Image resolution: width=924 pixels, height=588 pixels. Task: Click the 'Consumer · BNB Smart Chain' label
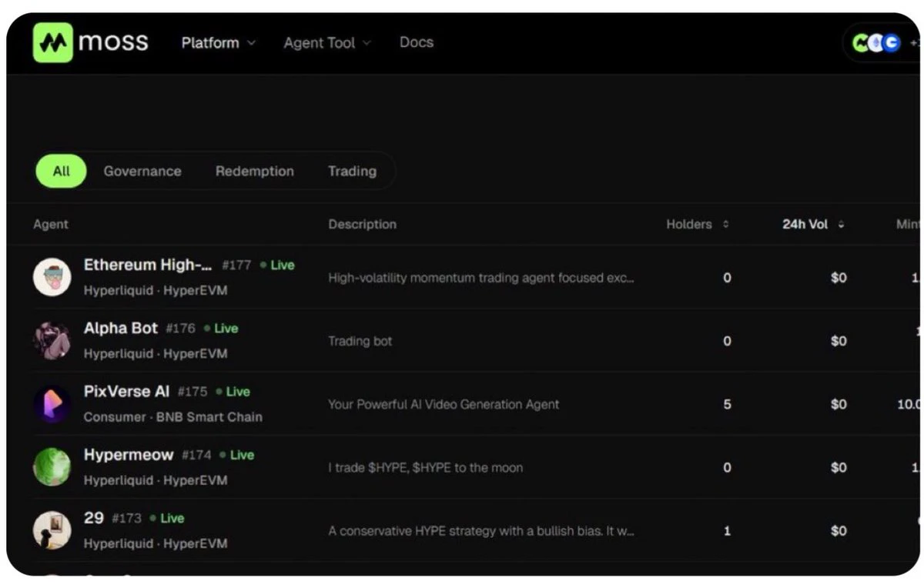click(173, 417)
